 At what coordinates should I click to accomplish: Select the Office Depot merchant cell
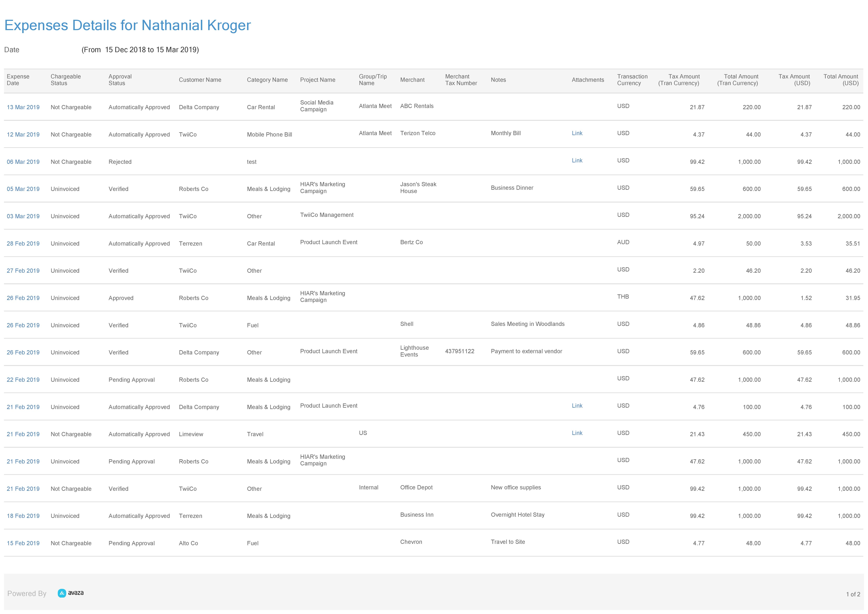pos(416,487)
